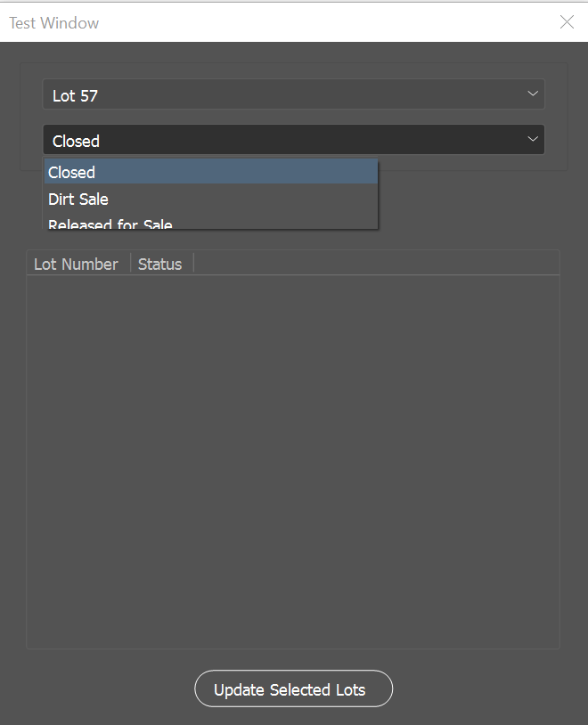The image size is (588, 725).
Task: Click the divider right of Status header
Action: [193, 264]
